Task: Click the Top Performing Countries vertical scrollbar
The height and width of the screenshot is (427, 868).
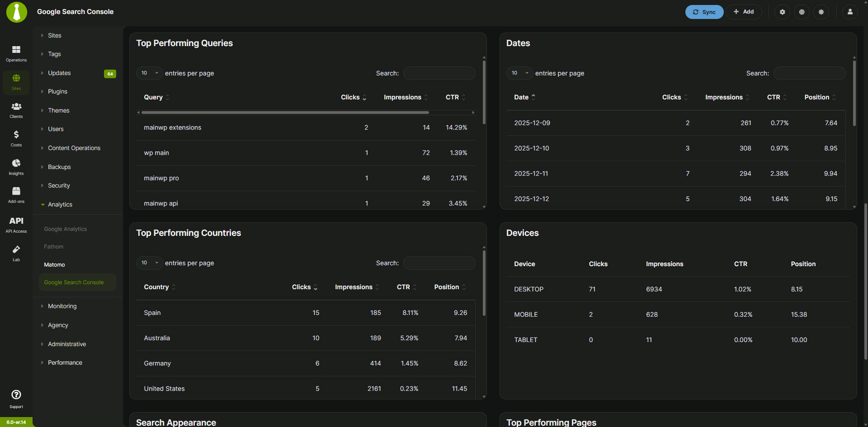Action: [x=484, y=283]
